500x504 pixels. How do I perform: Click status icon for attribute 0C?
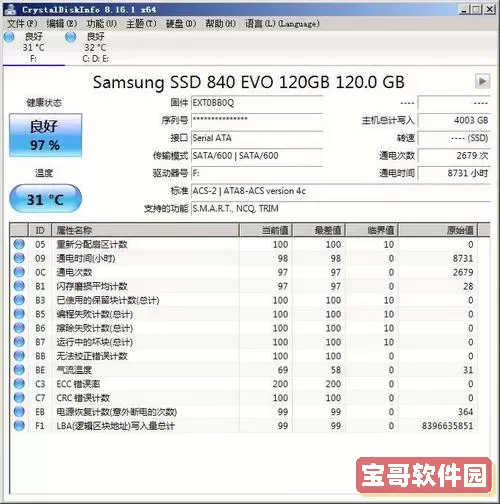tap(19, 272)
